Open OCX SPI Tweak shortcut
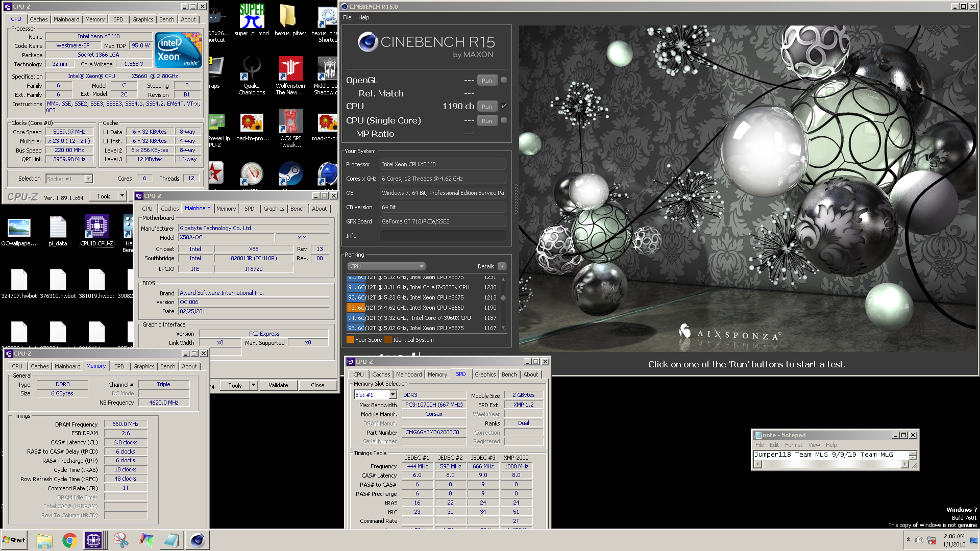 [290, 128]
